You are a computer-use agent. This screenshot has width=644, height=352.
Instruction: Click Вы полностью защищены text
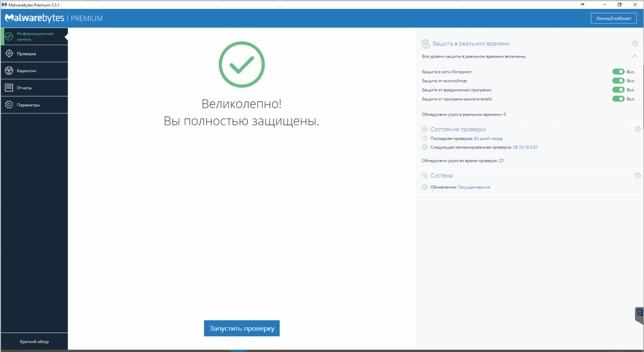click(241, 121)
